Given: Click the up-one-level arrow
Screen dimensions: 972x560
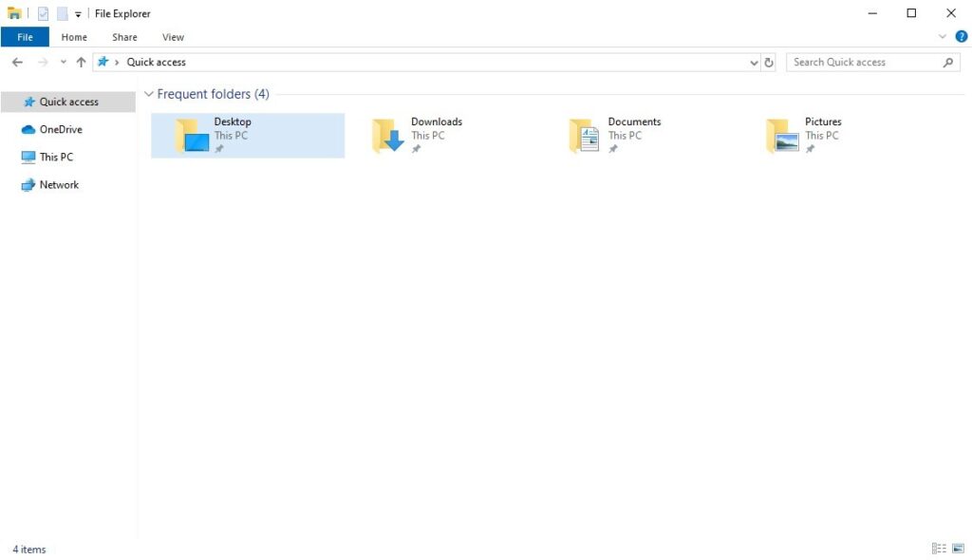Looking at the screenshot, I should coord(81,61).
